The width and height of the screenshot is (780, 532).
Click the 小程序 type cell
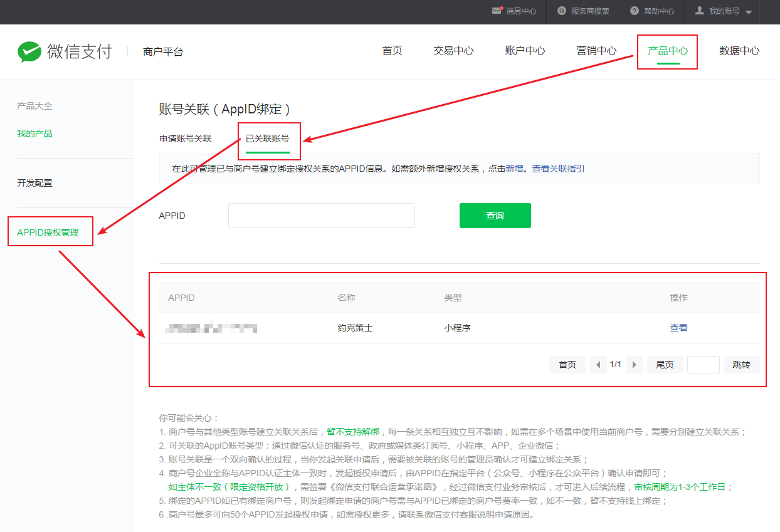tap(457, 328)
